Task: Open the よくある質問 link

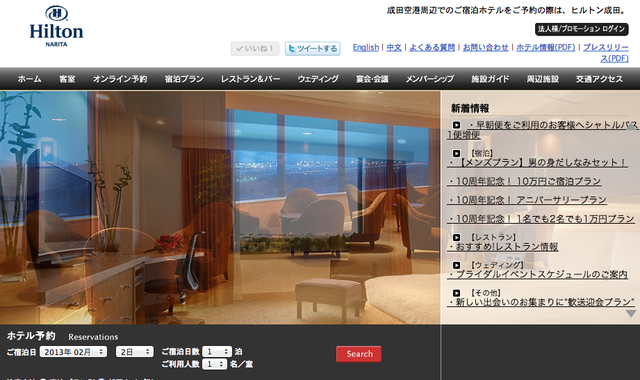Action: pos(432,47)
